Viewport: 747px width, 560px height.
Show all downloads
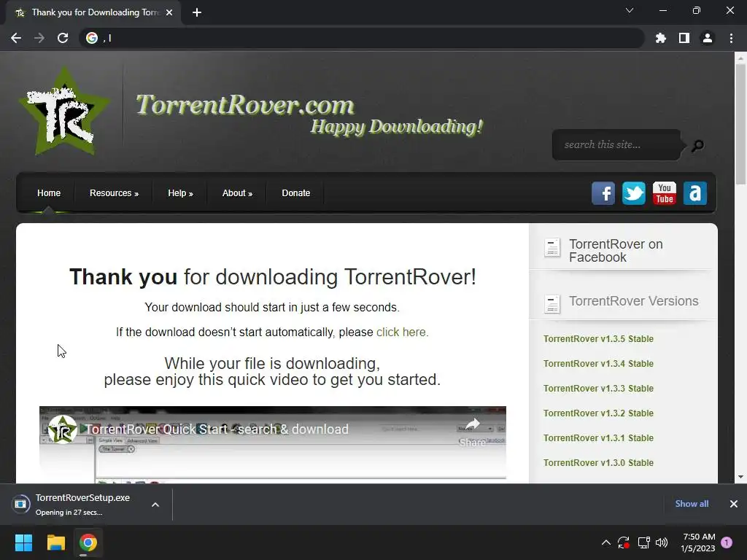coord(692,504)
